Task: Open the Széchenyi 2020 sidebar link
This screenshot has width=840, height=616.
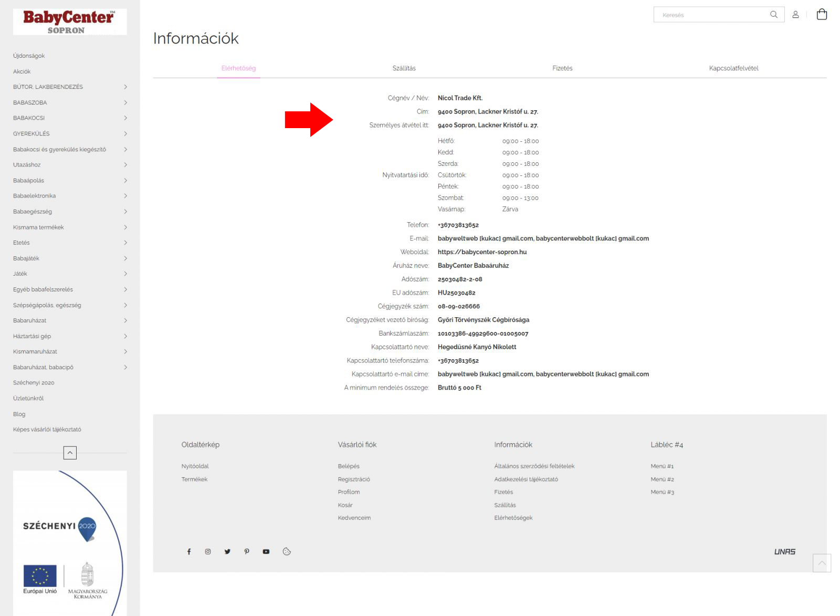Action: [34, 383]
